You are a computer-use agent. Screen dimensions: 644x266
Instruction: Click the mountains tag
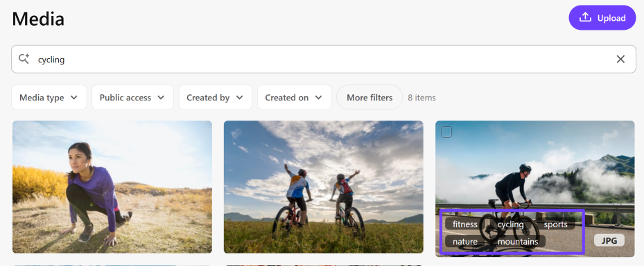(518, 241)
